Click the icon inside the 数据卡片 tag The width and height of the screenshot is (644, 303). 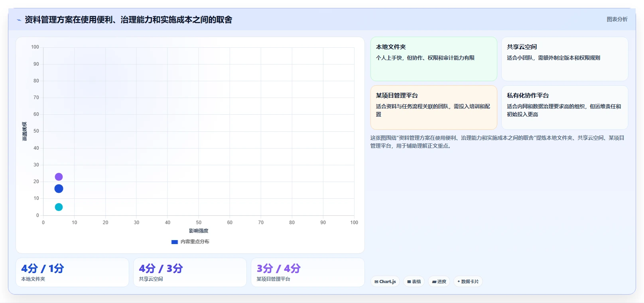tap(459, 281)
